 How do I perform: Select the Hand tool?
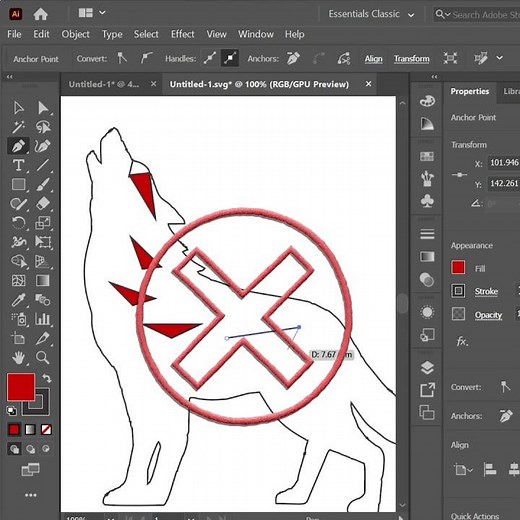[x=18, y=358]
